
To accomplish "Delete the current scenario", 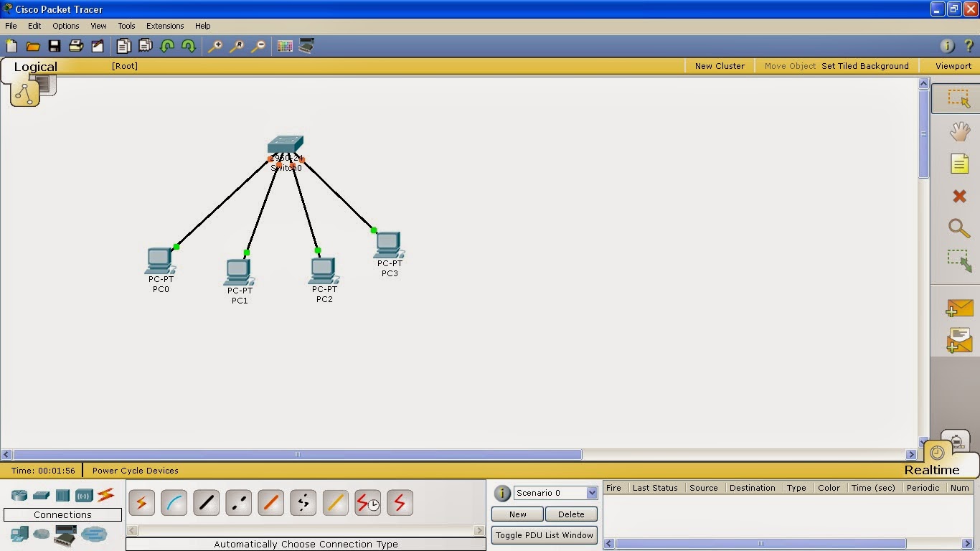I will click(x=571, y=514).
